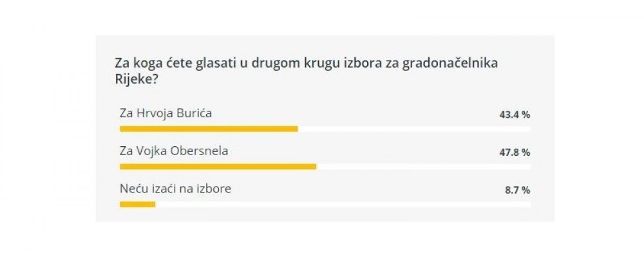The height and width of the screenshot is (253, 644).
Task: Click the 43.4 % result value
Action: [x=515, y=115]
